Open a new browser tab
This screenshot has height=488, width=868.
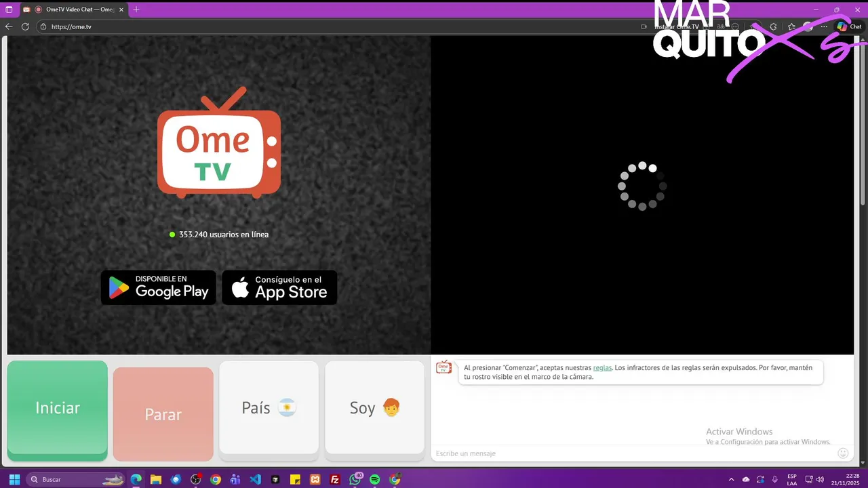(x=136, y=9)
